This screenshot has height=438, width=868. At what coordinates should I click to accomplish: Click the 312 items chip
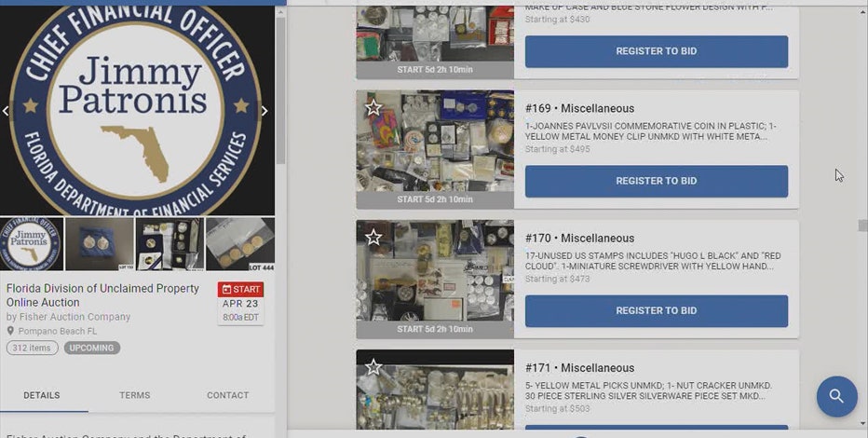pos(32,348)
